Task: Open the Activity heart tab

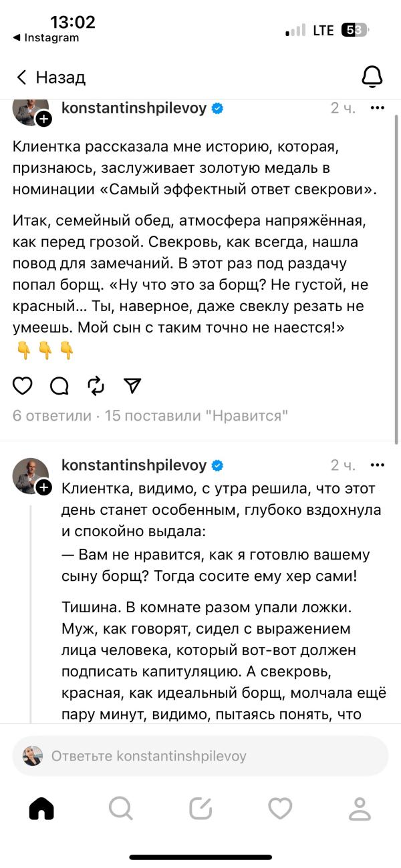Action: point(280,809)
